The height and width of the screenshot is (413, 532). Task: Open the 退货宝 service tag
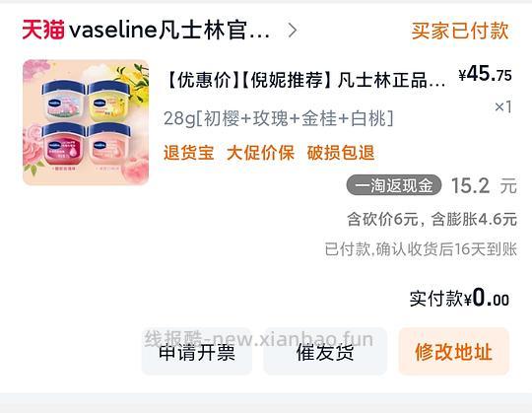coord(188,153)
